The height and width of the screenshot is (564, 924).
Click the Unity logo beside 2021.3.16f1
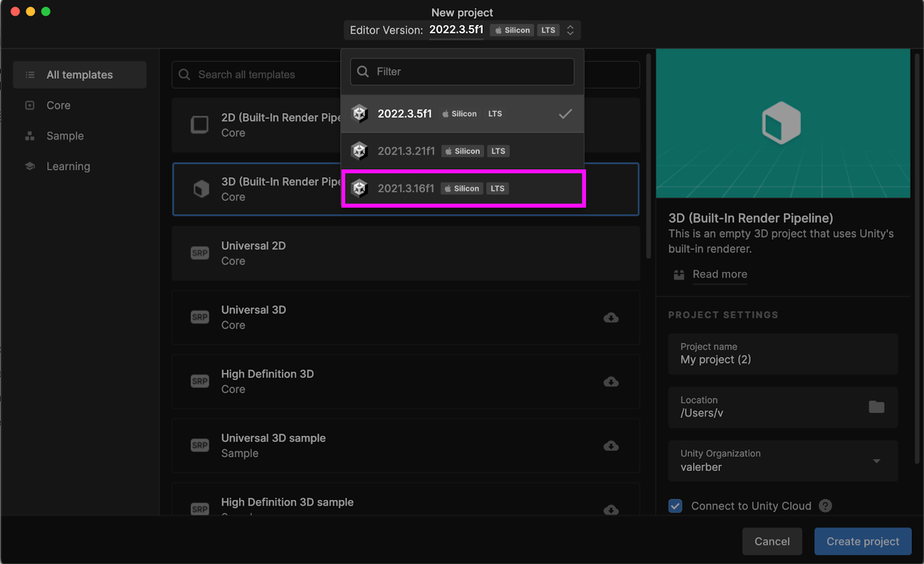[360, 188]
